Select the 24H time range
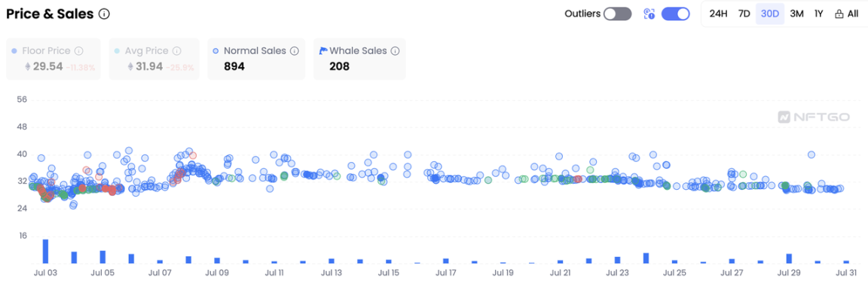 (718, 14)
